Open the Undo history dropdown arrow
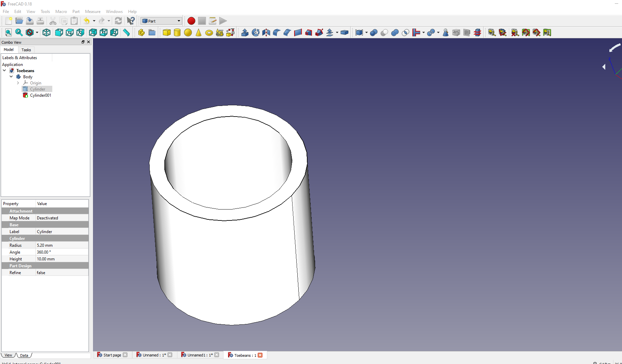The width and height of the screenshot is (622, 364). pyautogui.click(x=94, y=21)
